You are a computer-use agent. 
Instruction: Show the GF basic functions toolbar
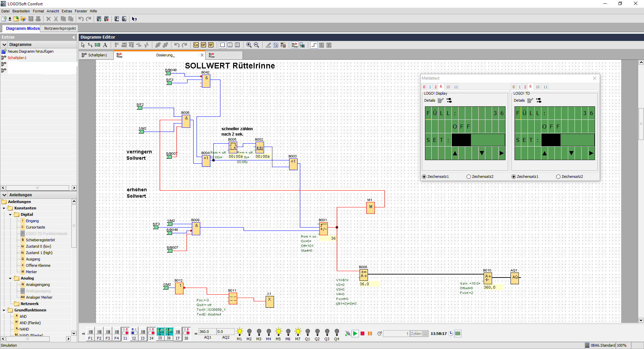point(203,45)
